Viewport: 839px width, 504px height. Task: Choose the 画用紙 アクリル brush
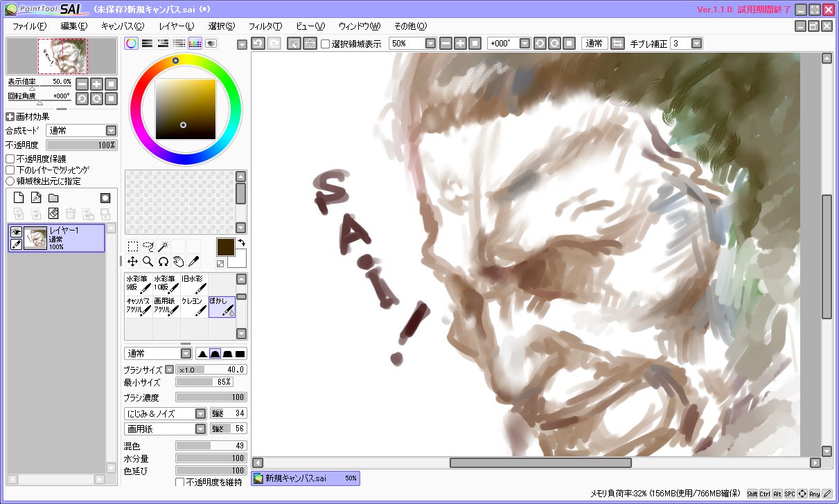[166, 307]
